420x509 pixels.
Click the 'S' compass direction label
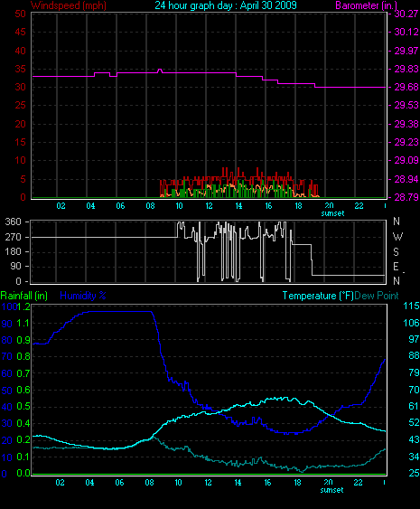[396, 251]
